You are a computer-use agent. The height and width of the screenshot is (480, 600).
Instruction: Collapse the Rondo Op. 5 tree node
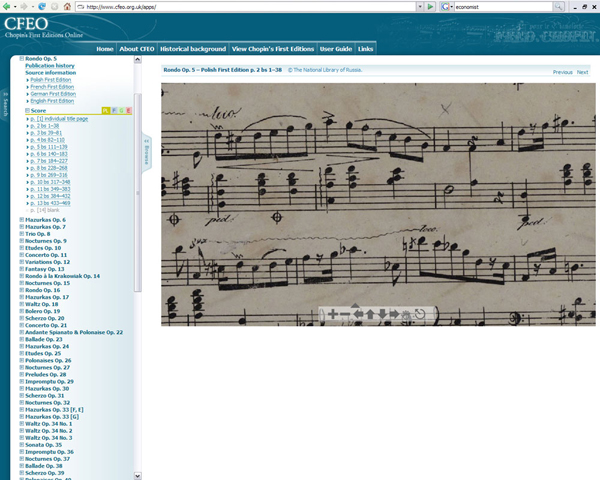coord(22,59)
